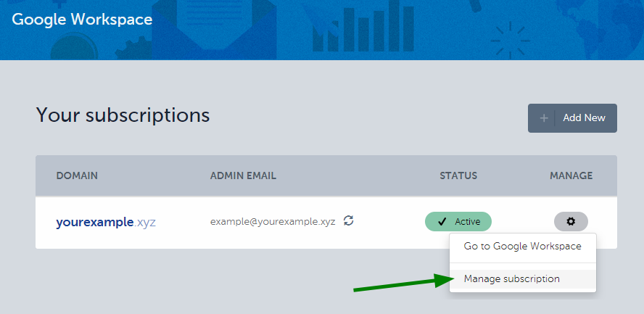Click the checkmark inside the Active badge
The width and height of the screenshot is (644, 314).
[442, 222]
